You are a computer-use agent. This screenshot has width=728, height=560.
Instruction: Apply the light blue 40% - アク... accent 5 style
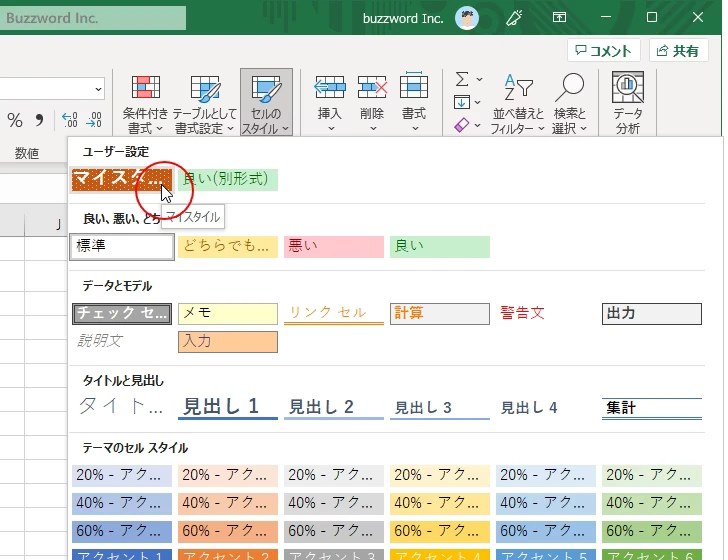(x=546, y=503)
